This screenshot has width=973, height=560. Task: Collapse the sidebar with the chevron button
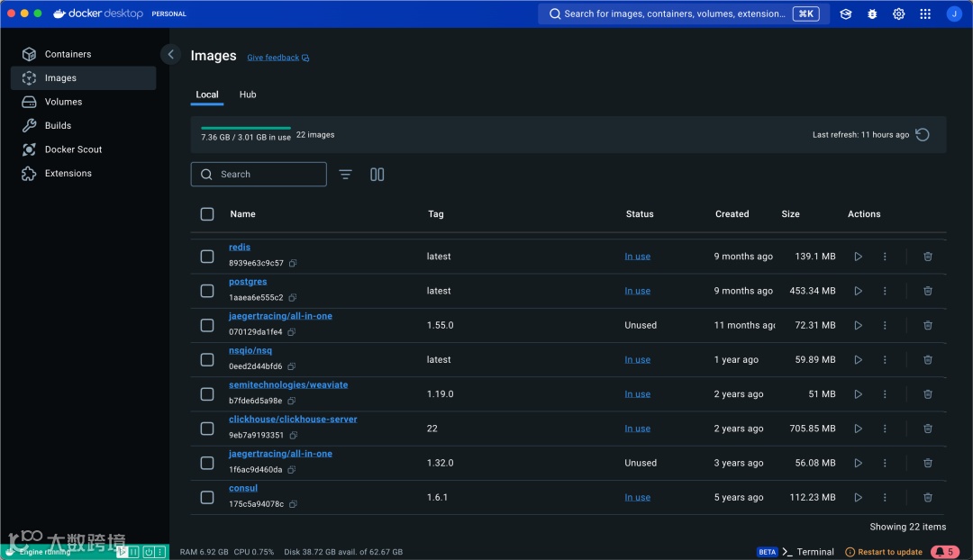(x=170, y=54)
